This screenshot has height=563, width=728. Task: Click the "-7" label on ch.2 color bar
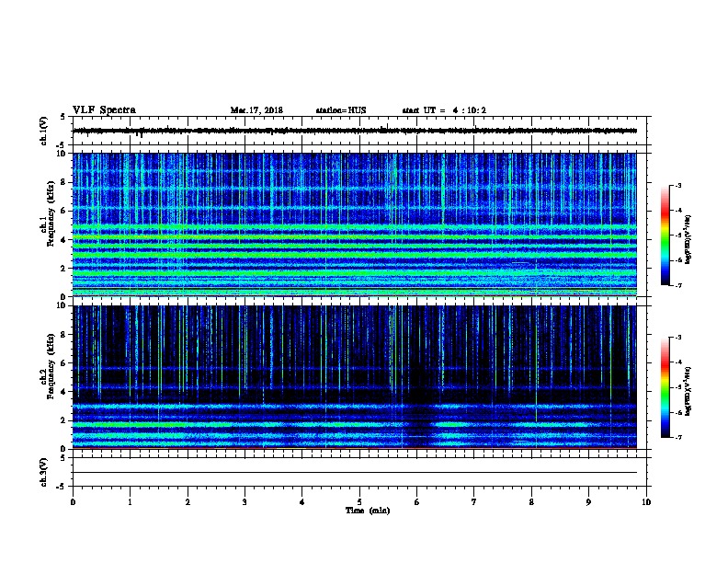pyautogui.click(x=678, y=437)
